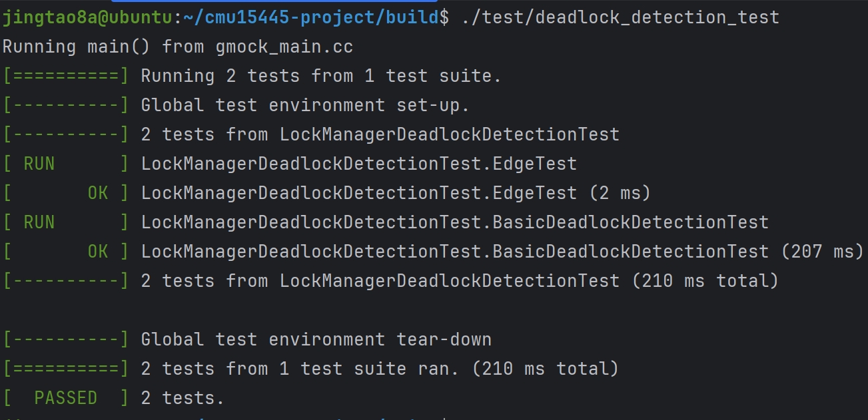Click '(210 ms total)' on the LockManagerDeadlockDetectionTest line
This screenshot has width=868, height=420.
pos(705,281)
